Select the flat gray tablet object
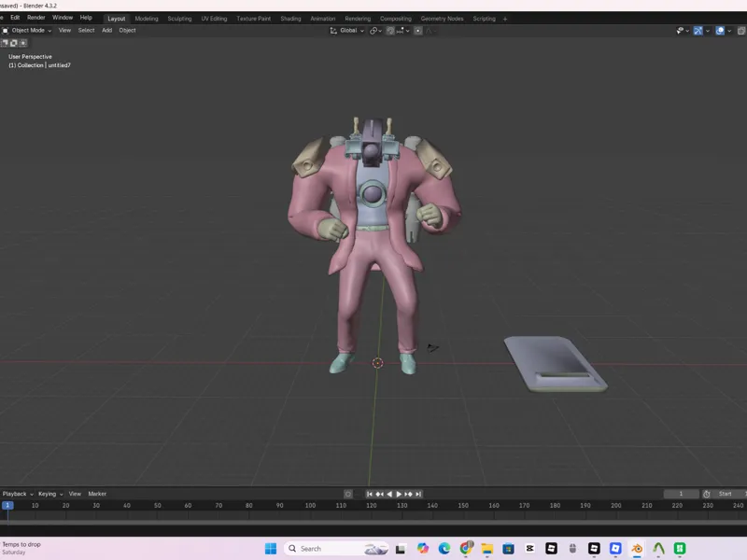 [x=555, y=363]
